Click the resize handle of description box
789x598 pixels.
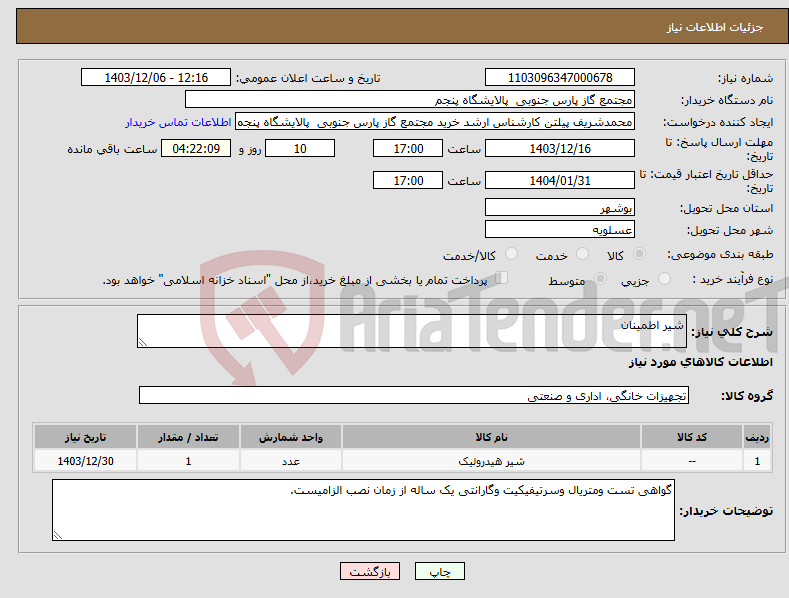(x=142, y=342)
